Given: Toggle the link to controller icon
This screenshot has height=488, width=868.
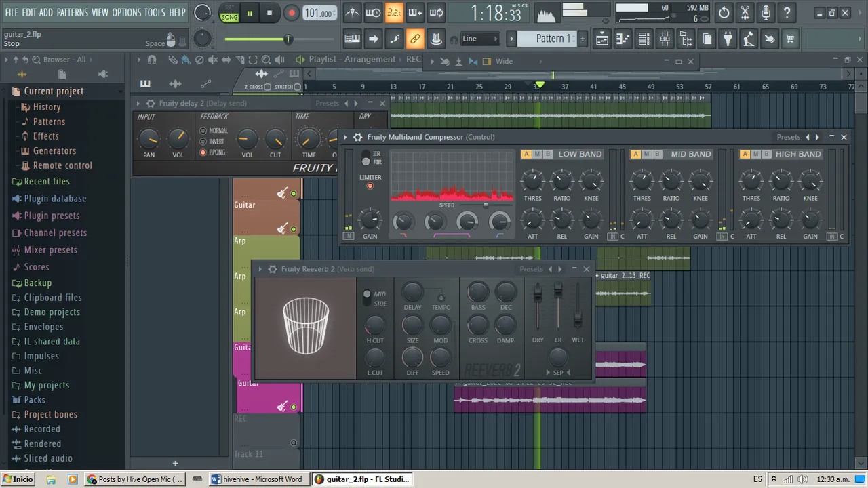Looking at the screenshot, I should (x=415, y=39).
